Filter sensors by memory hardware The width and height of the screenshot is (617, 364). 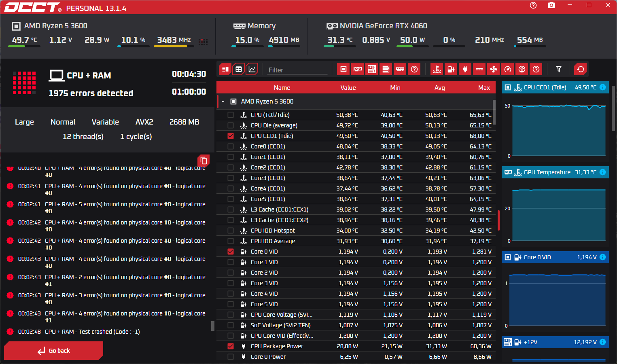pyautogui.click(x=400, y=69)
